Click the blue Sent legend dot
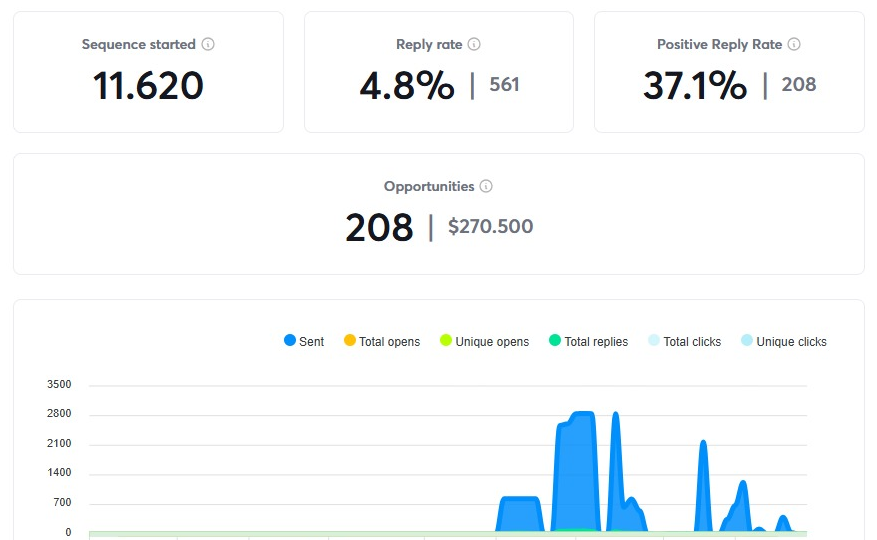Screen dimensions: 877x540 (x=290, y=340)
